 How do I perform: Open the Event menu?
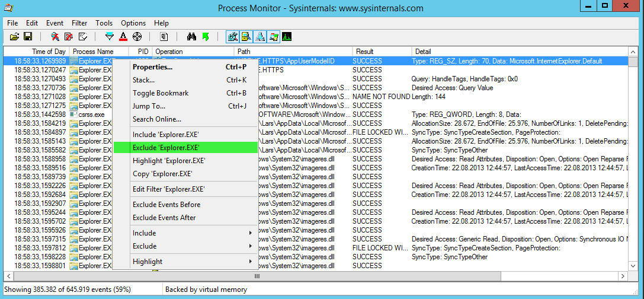point(55,23)
